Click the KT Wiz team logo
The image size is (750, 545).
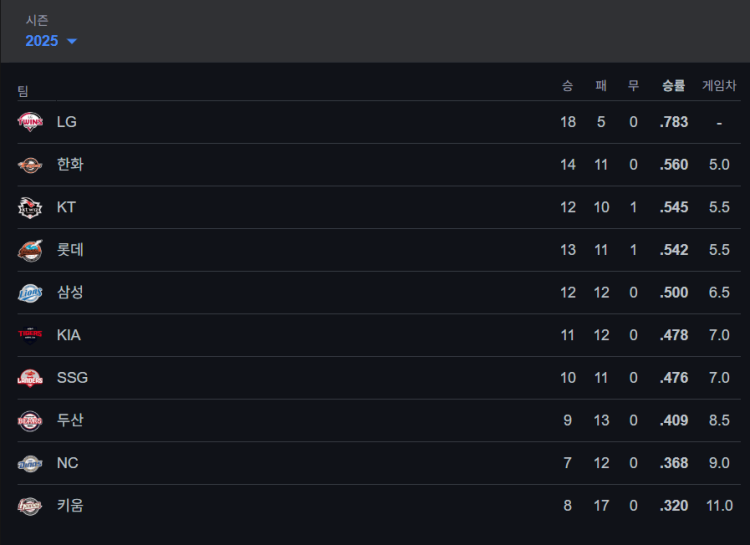point(30,208)
